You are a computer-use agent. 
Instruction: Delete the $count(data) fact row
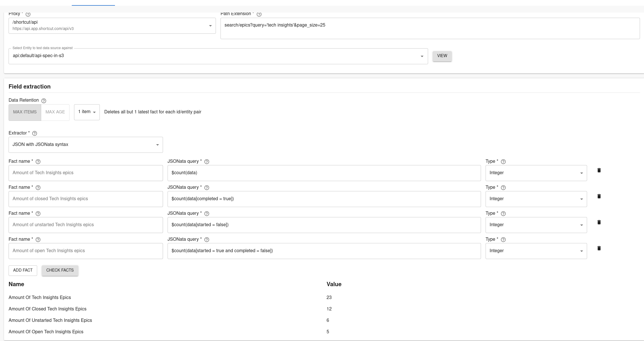coord(599,170)
